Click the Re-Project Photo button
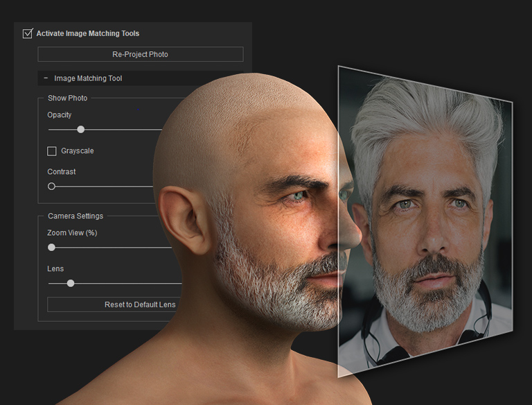This screenshot has height=405, width=532. [141, 54]
